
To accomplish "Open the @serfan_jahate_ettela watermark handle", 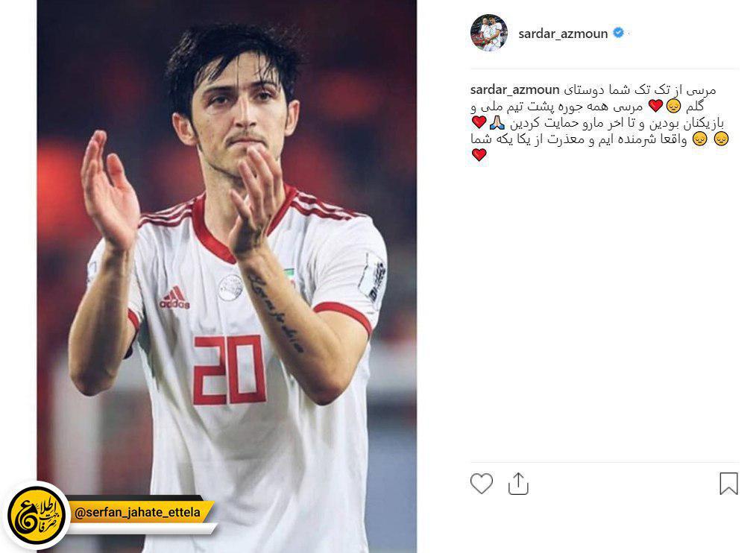I will click(x=137, y=512).
